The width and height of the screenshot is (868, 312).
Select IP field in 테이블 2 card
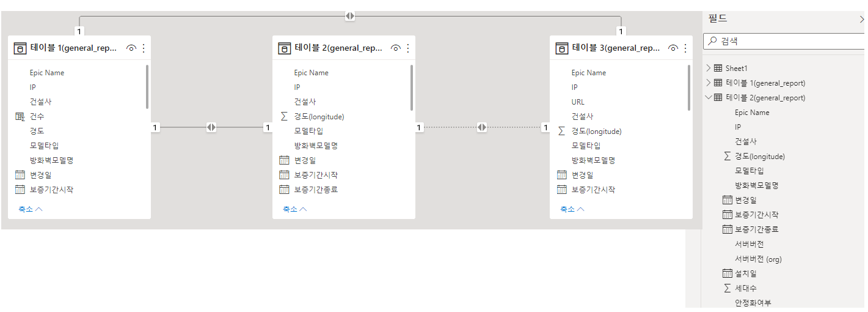[297, 87]
